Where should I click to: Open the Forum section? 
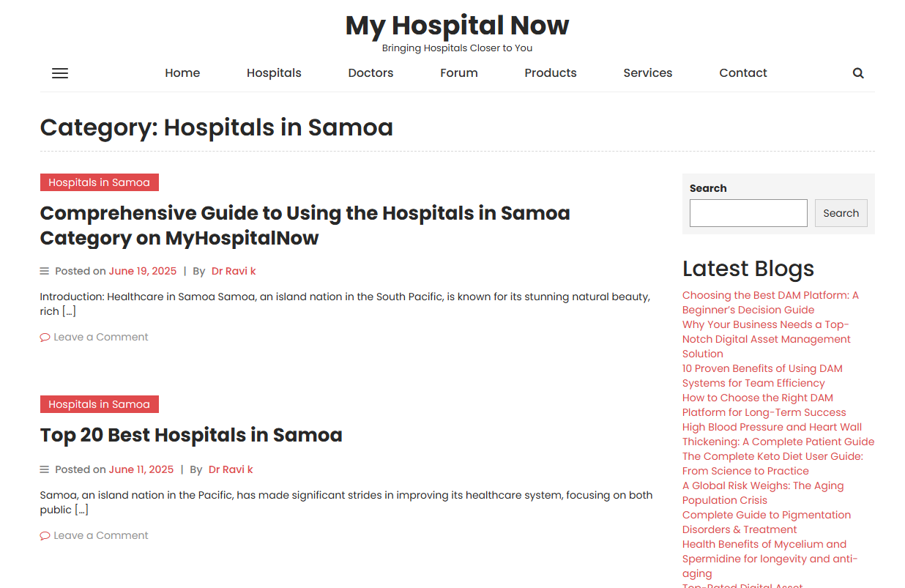click(x=458, y=72)
